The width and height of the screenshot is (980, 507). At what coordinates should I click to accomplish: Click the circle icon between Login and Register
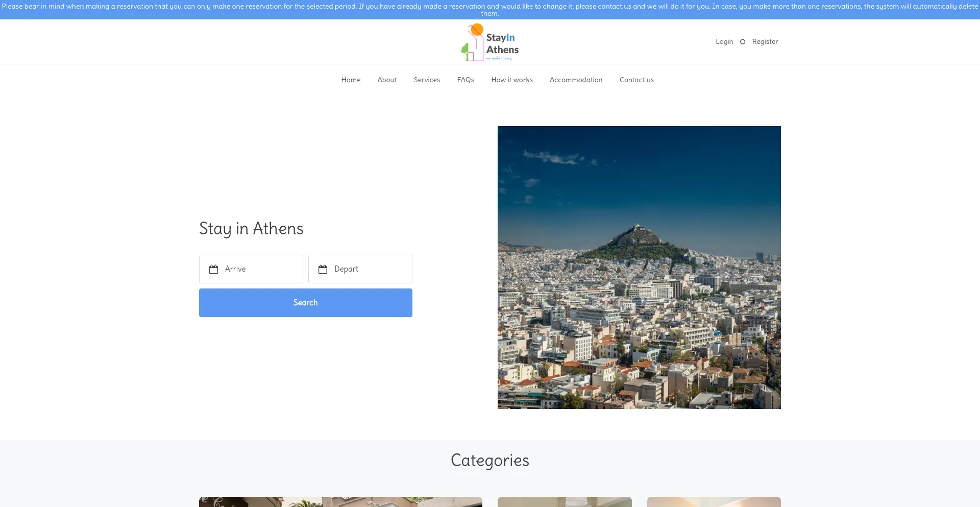click(x=743, y=41)
